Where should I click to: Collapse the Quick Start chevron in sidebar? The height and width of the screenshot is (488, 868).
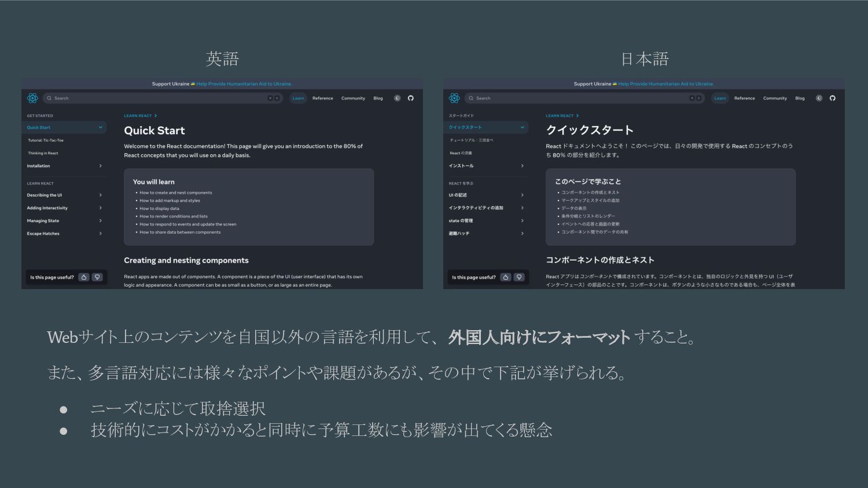coord(100,127)
